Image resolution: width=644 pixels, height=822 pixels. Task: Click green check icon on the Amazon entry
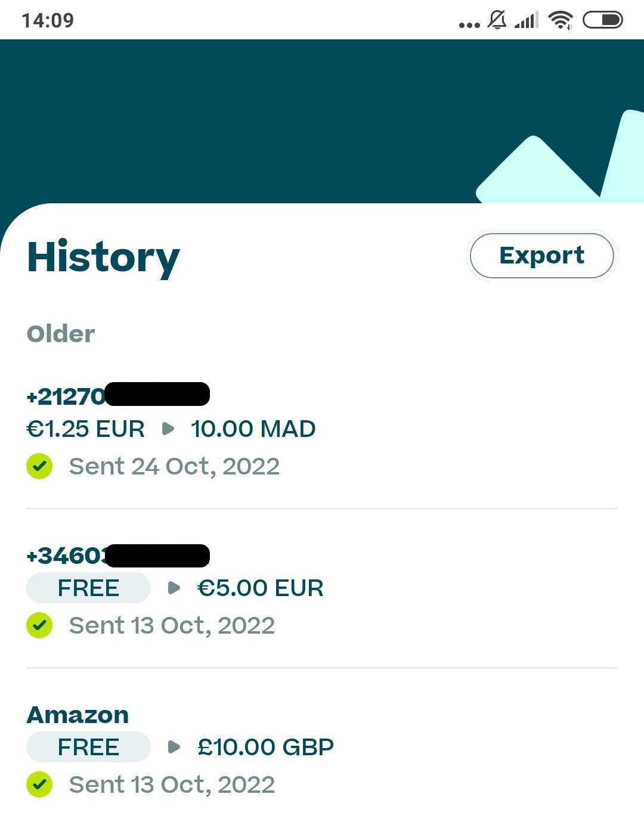39,784
